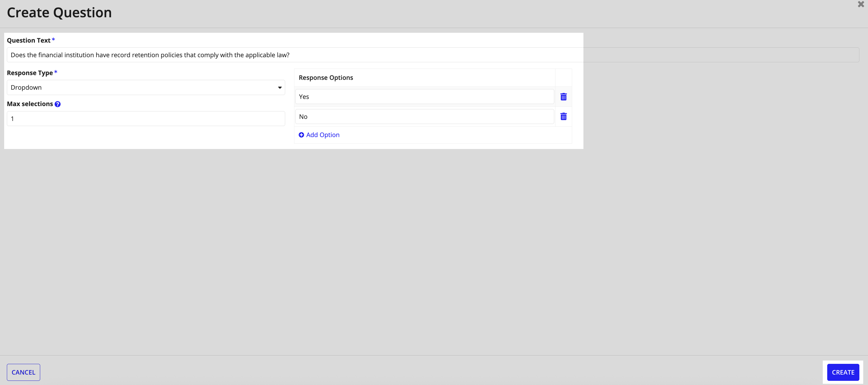Click the Question Text label
This screenshot has height=385, width=868.
point(29,41)
